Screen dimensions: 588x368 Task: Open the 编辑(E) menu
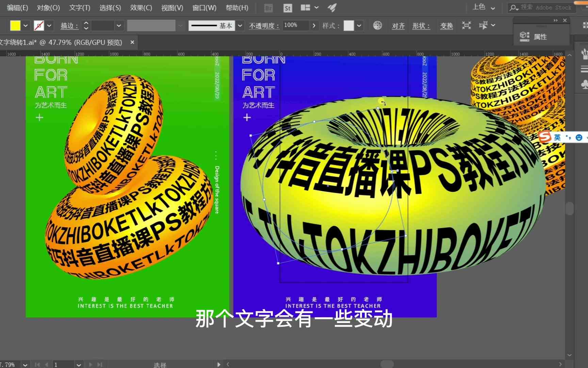(17, 7)
